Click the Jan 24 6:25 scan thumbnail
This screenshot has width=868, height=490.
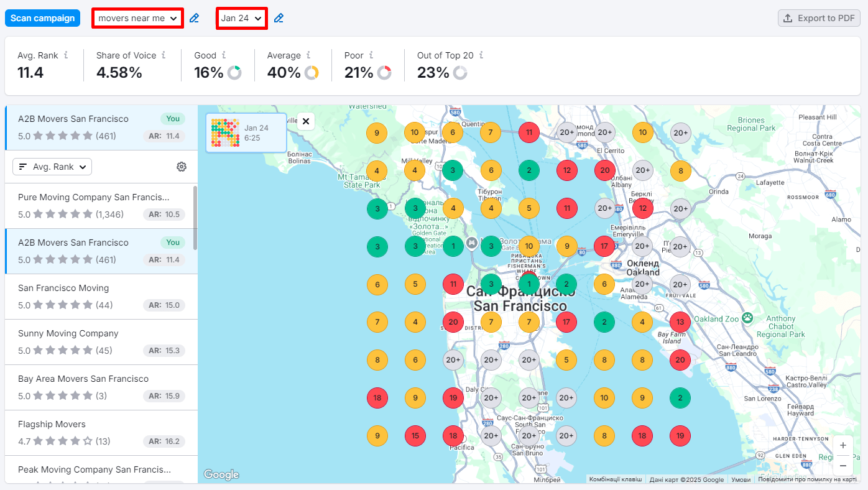[x=246, y=132]
